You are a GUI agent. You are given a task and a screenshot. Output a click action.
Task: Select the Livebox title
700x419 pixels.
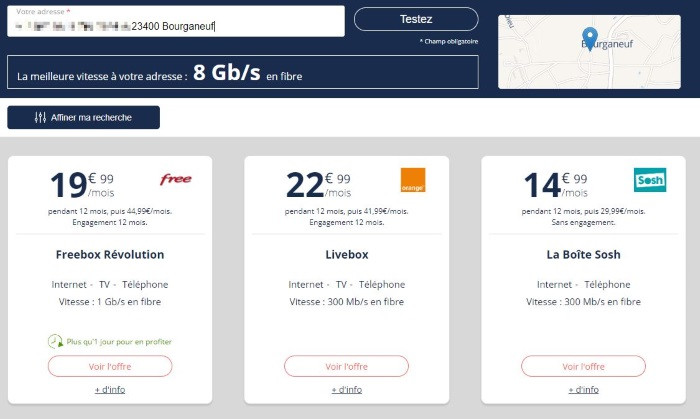[347, 254]
